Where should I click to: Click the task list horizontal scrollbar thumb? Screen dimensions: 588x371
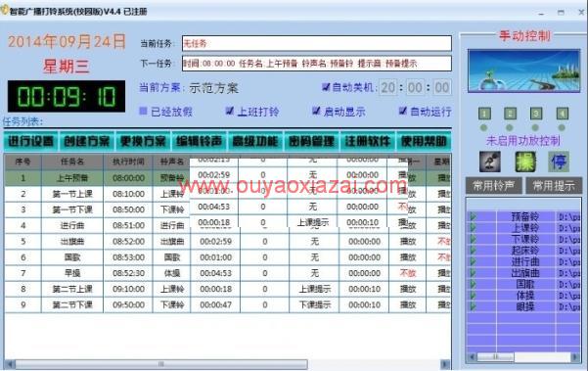pyautogui.click(x=161, y=364)
